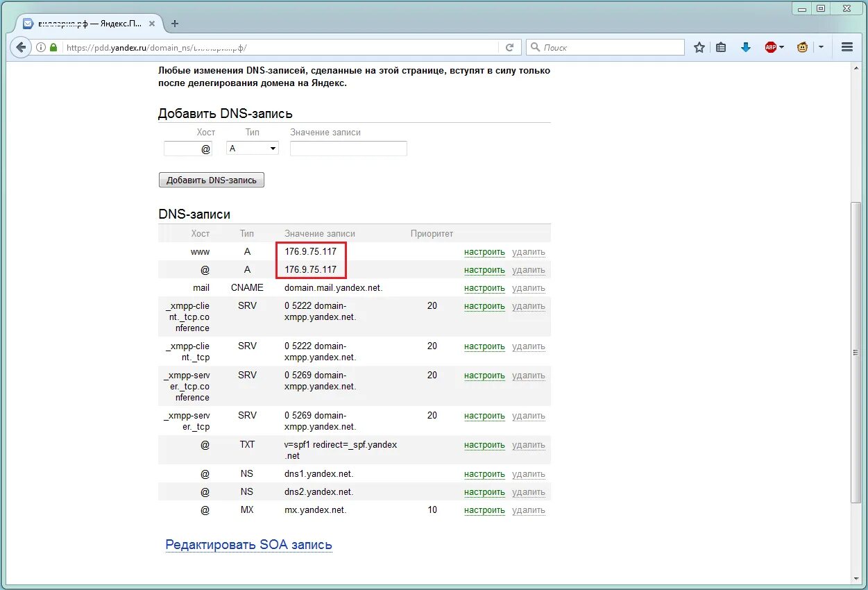Image resolution: width=868 pixels, height=590 pixels.
Task: Expand the Adblock Plus dropdown arrow
Action: point(782,47)
